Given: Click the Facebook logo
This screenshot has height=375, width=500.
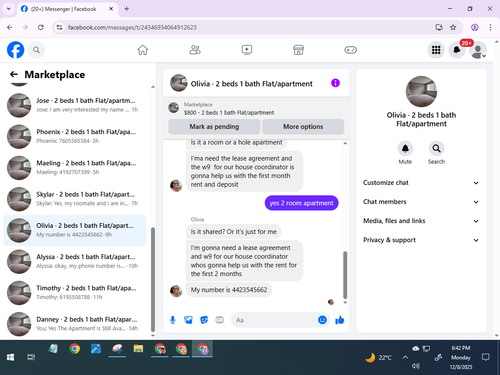Looking at the screenshot, I should tap(16, 50).
